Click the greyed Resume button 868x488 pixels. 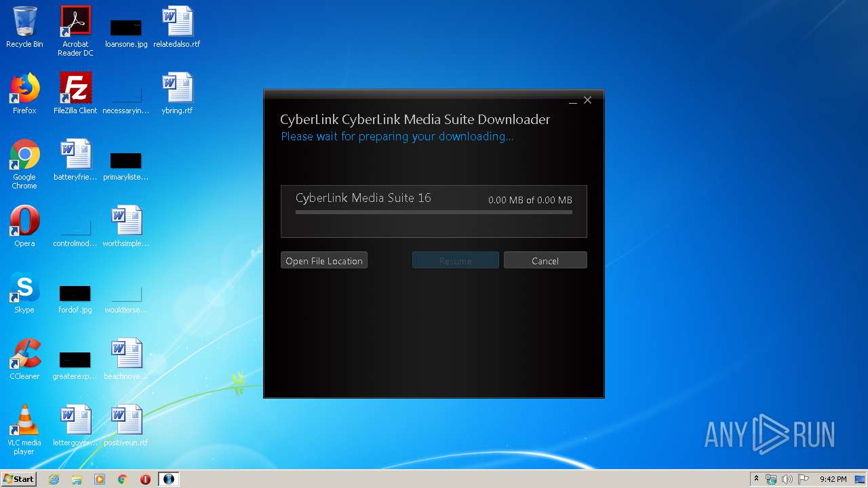[x=456, y=260]
